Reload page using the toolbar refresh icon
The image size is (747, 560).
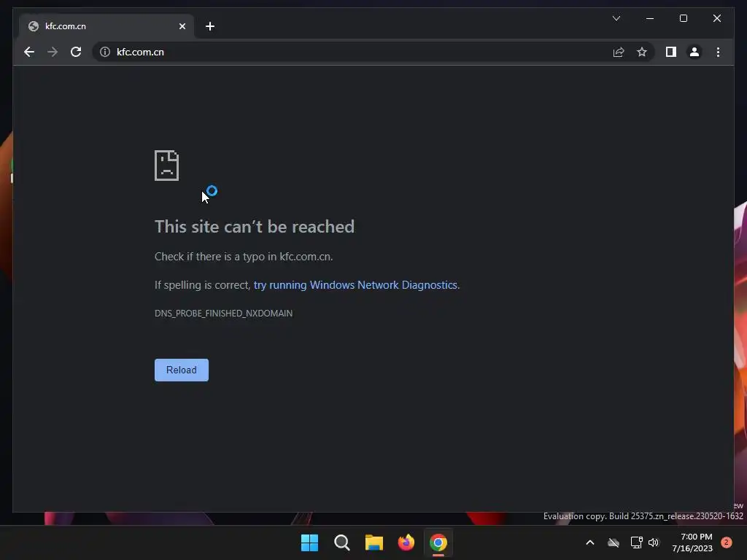76,52
